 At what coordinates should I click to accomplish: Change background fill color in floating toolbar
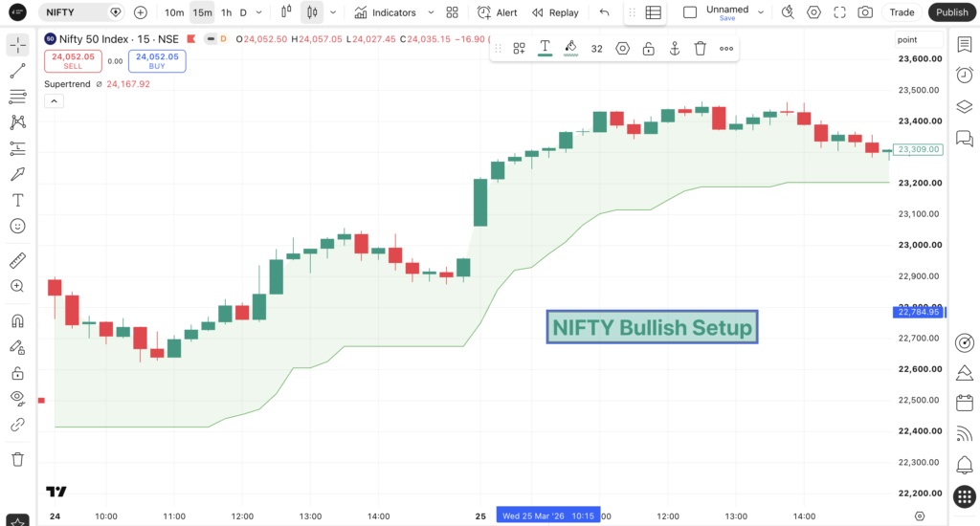click(x=570, y=48)
